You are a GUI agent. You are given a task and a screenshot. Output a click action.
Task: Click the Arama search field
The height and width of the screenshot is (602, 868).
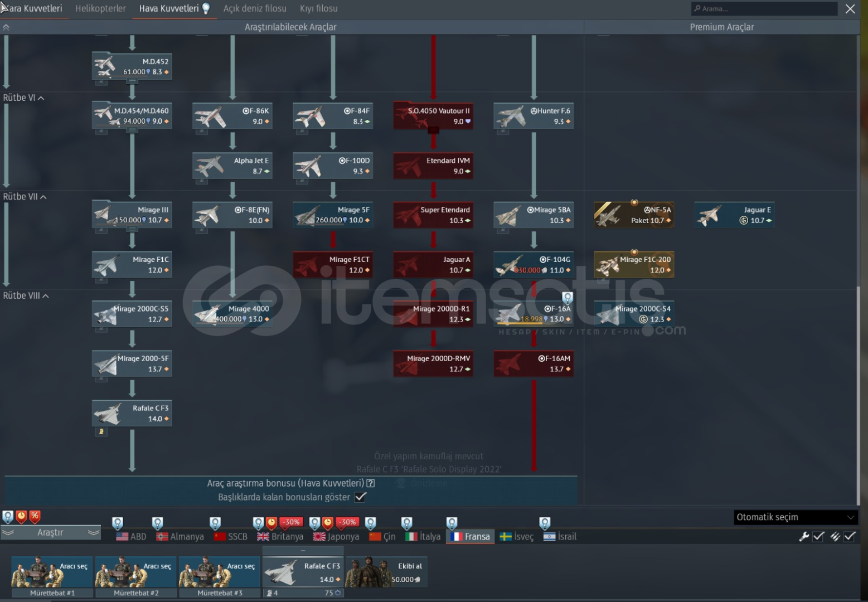pyautogui.click(x=764, y=9)
